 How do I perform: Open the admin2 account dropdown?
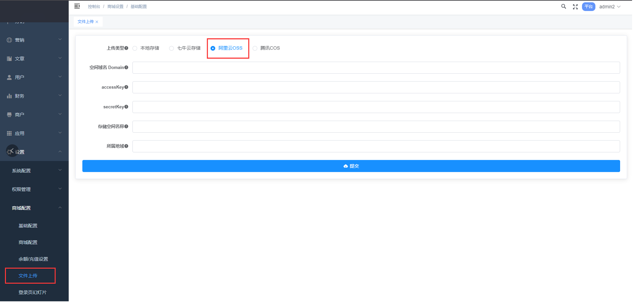[x=610, y=7]
